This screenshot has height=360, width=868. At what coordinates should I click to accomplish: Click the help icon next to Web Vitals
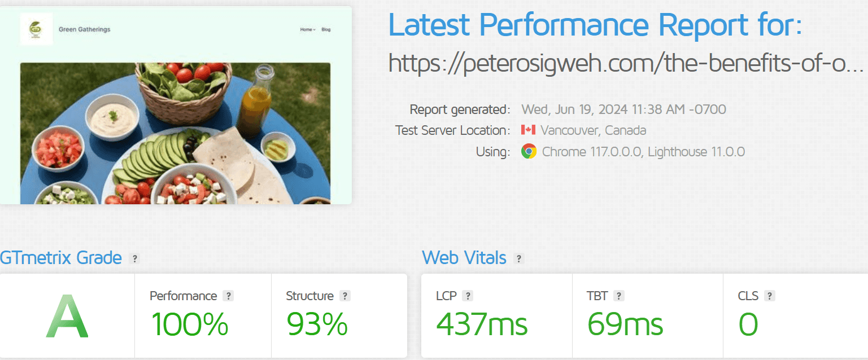click(x=519, y=259)
